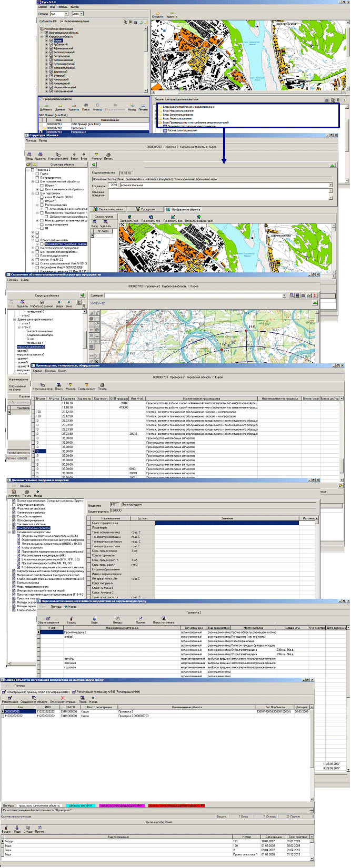Toggle the 'Включая входящие' checkbox
351x868 pixels.
tap(63, 21)
